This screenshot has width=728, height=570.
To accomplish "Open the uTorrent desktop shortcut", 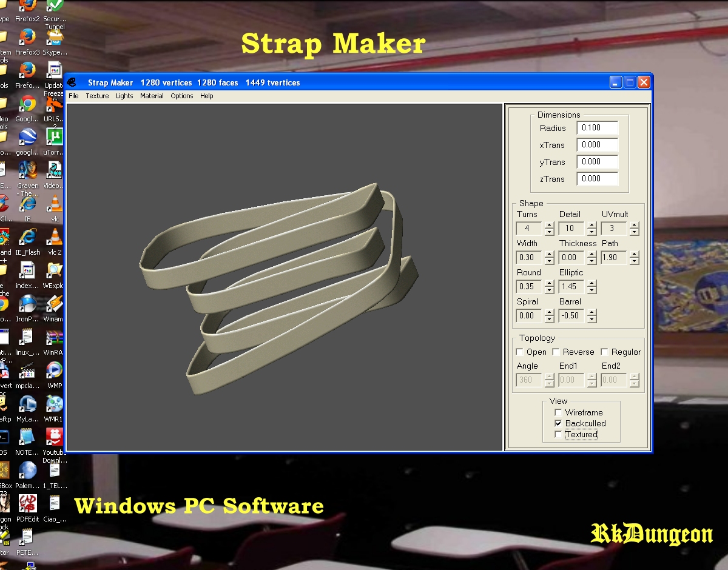I will click(55, 142).
